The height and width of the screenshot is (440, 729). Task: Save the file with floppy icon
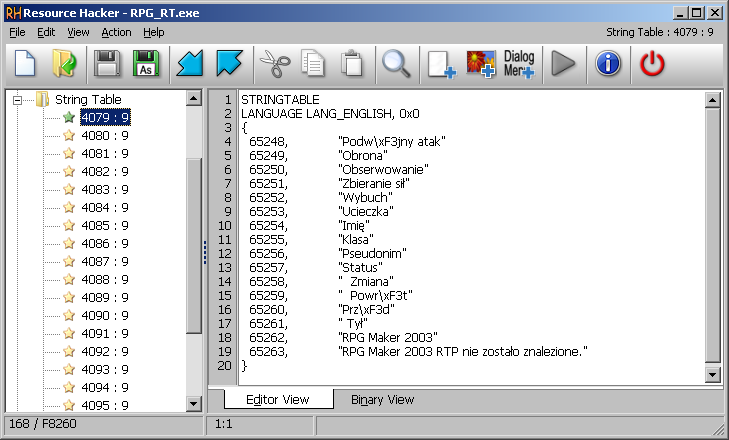pyautogui.click(x=107, y=64)
